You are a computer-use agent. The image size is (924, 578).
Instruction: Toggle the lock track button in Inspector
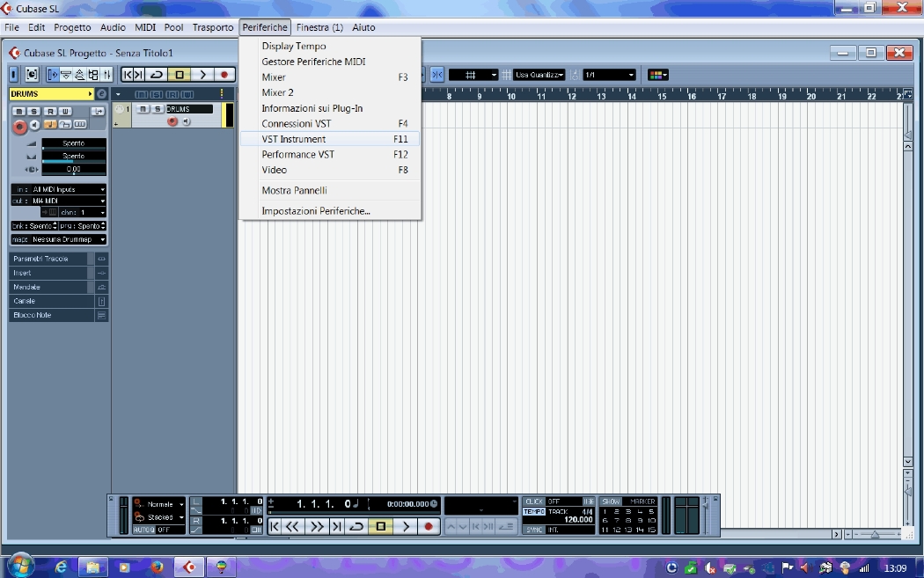pyautogui.click(x=65, y=124)
